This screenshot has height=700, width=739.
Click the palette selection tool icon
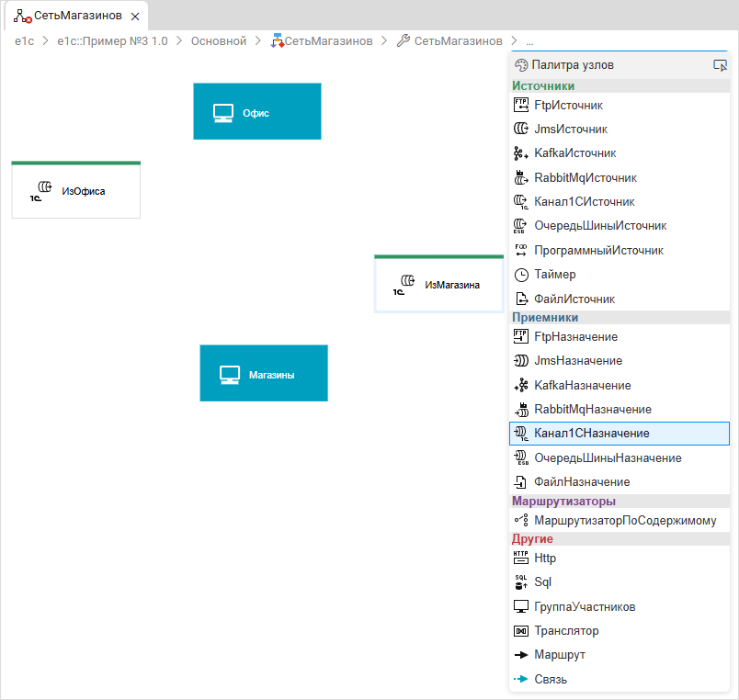(720, 65)
